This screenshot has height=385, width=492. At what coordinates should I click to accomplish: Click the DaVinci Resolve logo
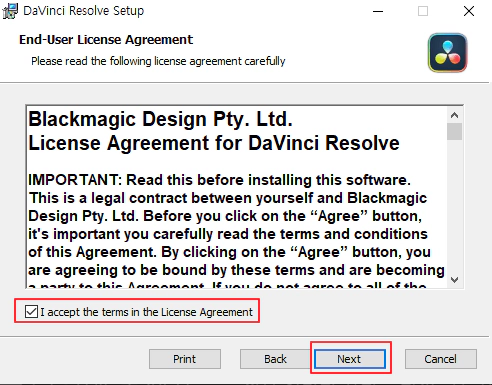(x=447, y=53)
